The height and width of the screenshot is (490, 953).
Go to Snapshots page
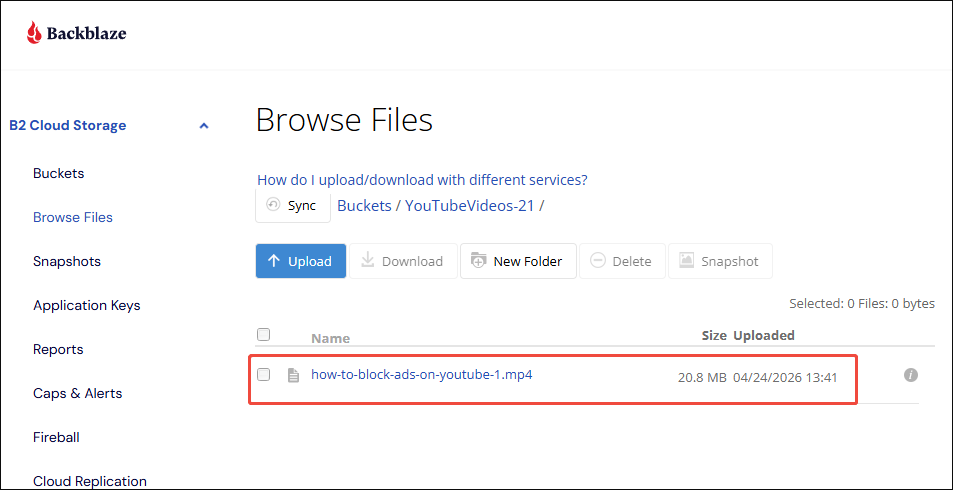click(67, 261)
